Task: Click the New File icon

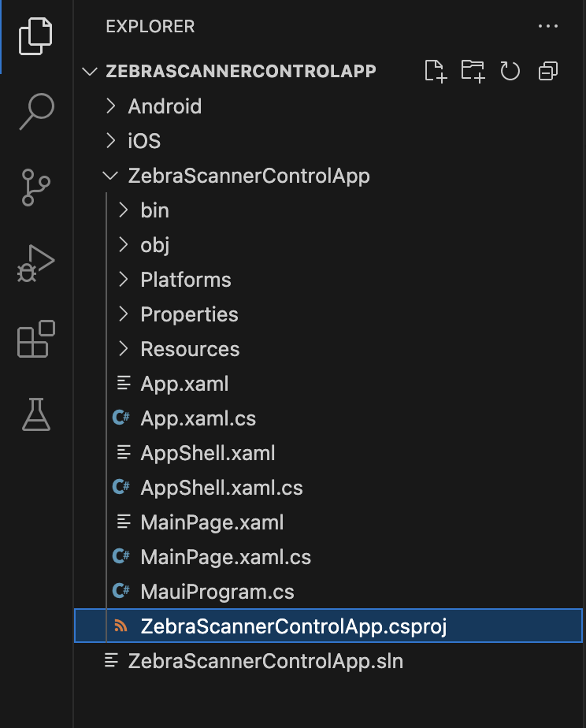Action: [436, 71]
